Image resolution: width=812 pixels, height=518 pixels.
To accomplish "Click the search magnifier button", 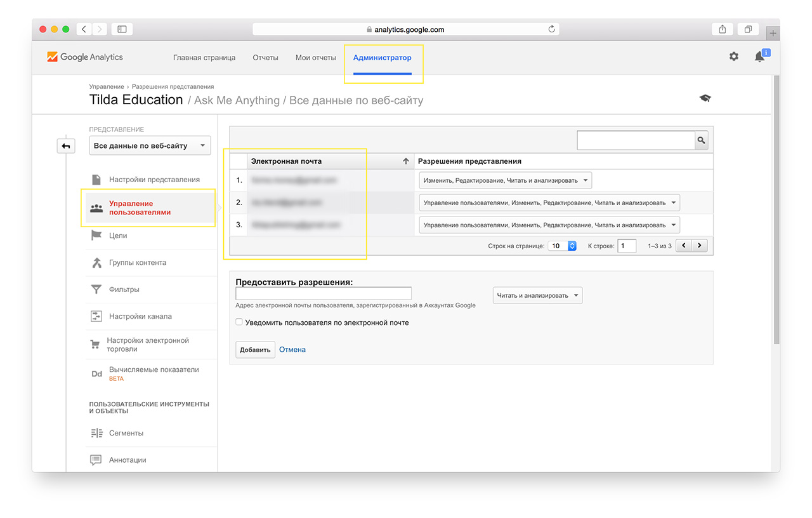I will click(x=701, y=140).
